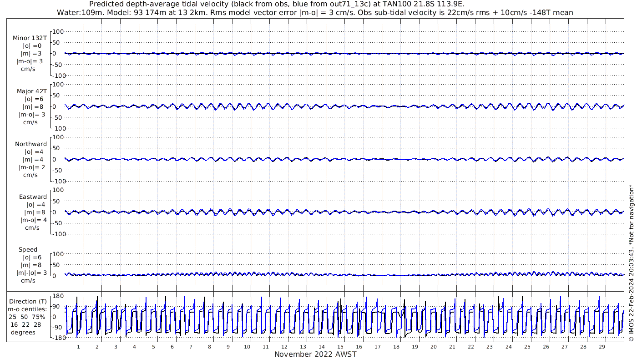Click the "100" tick of Speed axis
This screenshot has width=637, height=364.
tap(59, 254)
